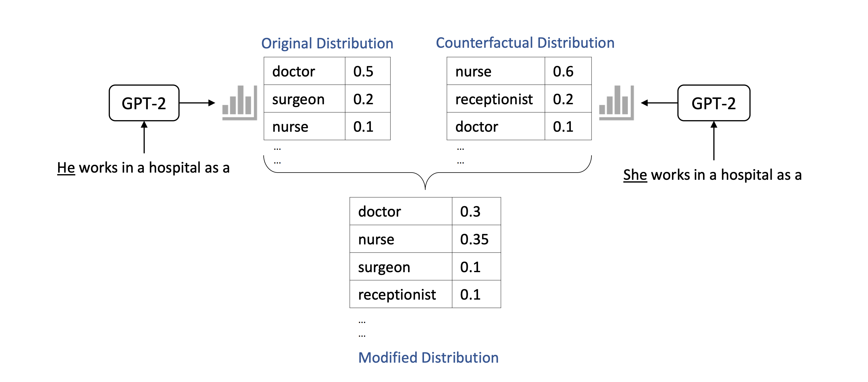Click the 0.6 value in Counterfactual table
The height and width of the screenshot is (382, 868).
568,71
